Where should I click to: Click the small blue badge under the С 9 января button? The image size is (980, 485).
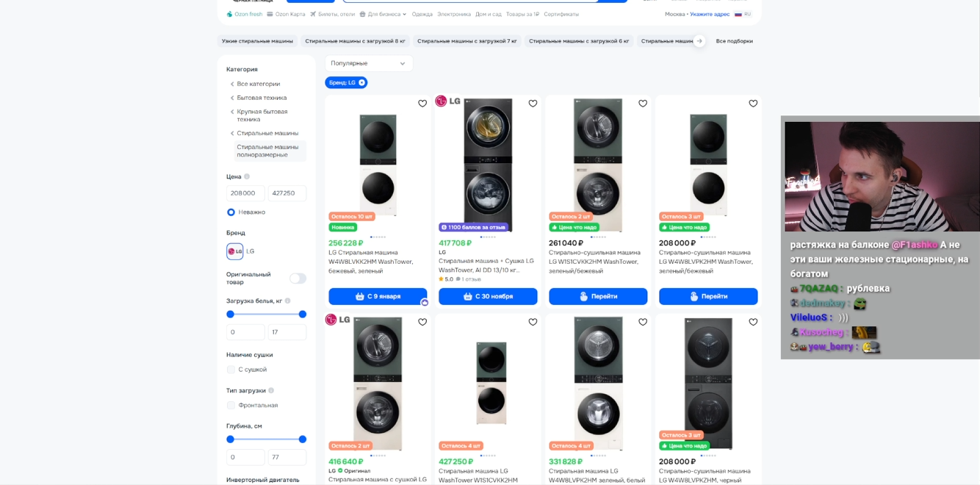425,302
